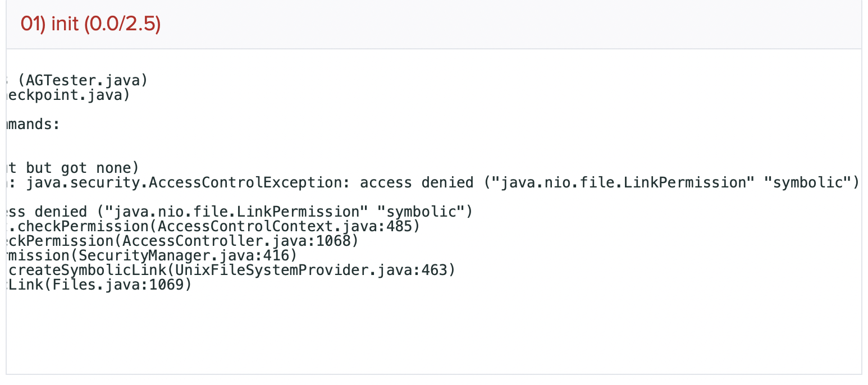Click the "mands:" output line
The image size is (868, 385).
33,124
